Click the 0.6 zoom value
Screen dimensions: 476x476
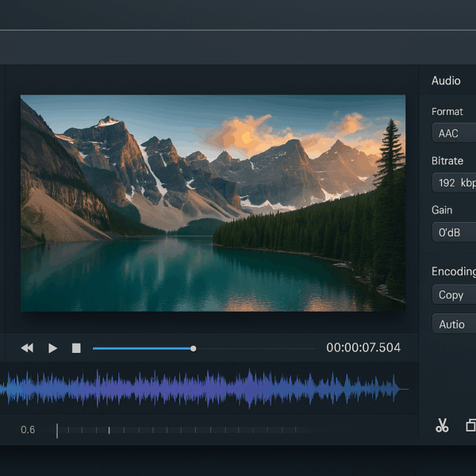click(x=28, y=429)
